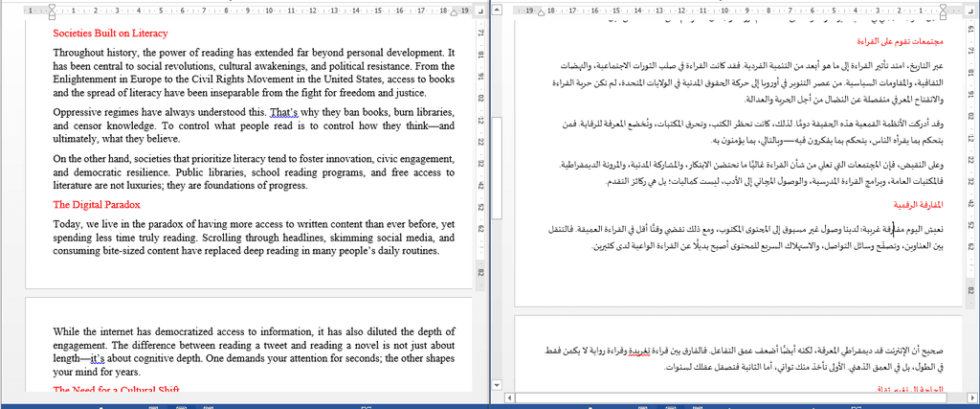Click the Arabic paragraph starting 'وعلى النقيض'
Image resolution: width=980 pixels, height=409 pixels.
coord(750,173)
